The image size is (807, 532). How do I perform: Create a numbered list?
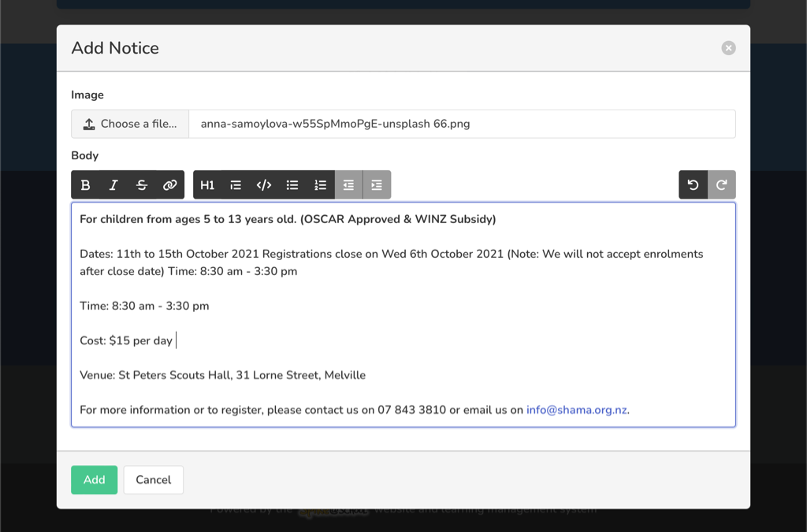(x=320, y=185)
